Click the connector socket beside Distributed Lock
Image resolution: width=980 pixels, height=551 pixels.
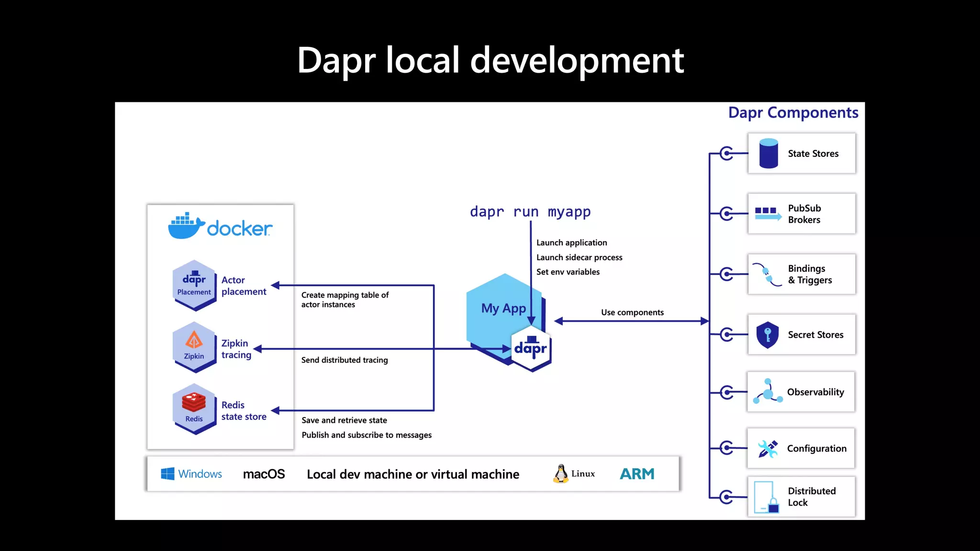[726, 497]
